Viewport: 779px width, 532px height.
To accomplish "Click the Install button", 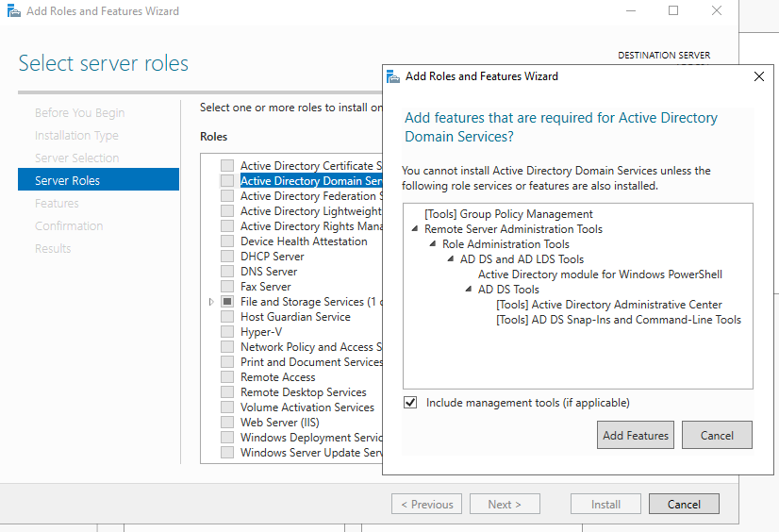I will click(605, 505).
